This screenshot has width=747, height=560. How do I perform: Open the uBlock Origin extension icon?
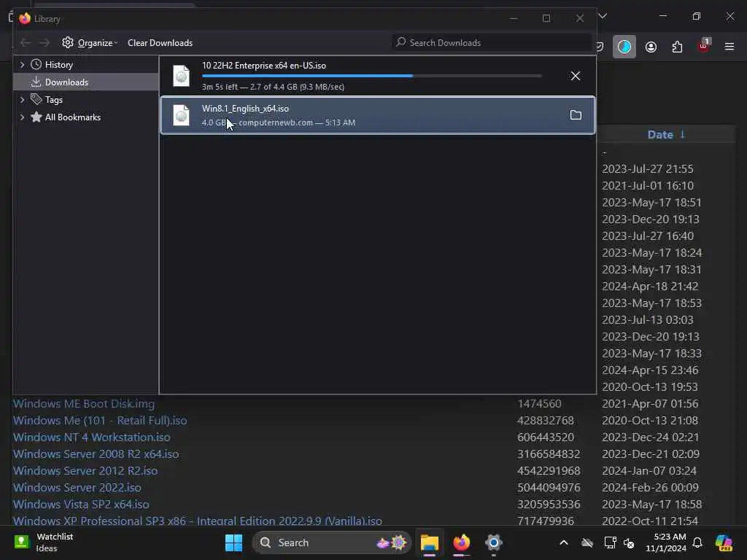pos(704,46)
